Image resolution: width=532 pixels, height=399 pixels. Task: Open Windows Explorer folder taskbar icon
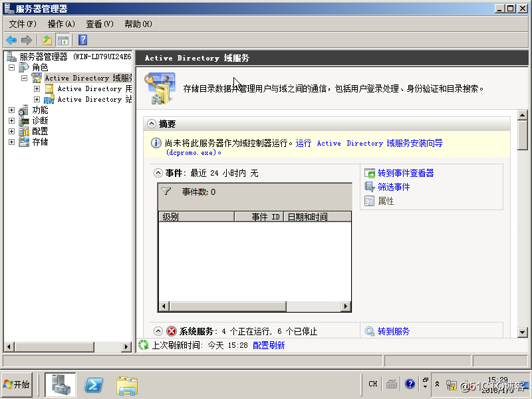coord(127,386)
